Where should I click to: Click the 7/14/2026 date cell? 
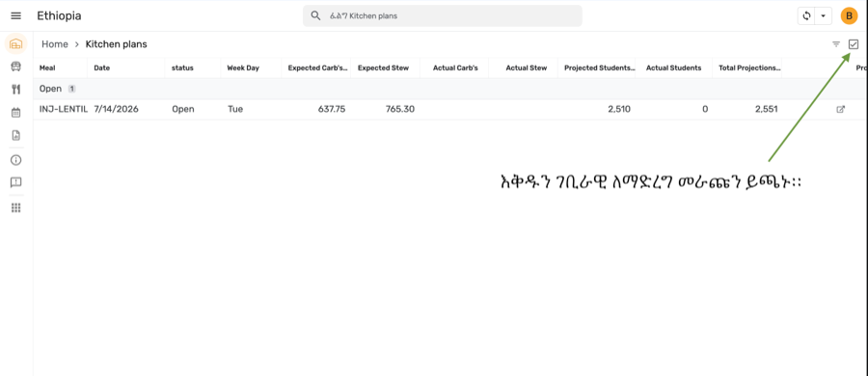tap(117, 110)
